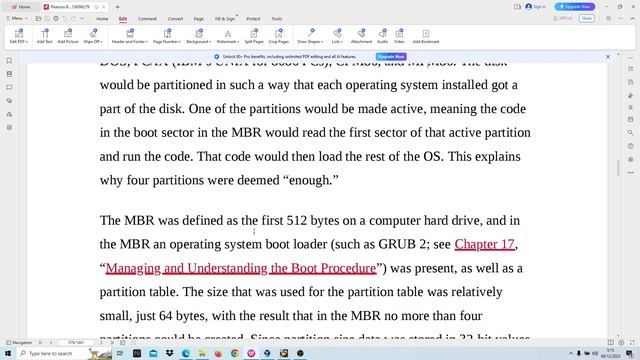Click the settings icon near Share

click(x=609, y=18)
